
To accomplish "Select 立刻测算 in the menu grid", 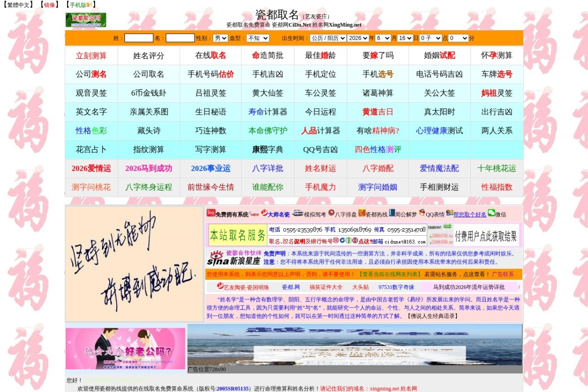I will (x=91, y=55).
